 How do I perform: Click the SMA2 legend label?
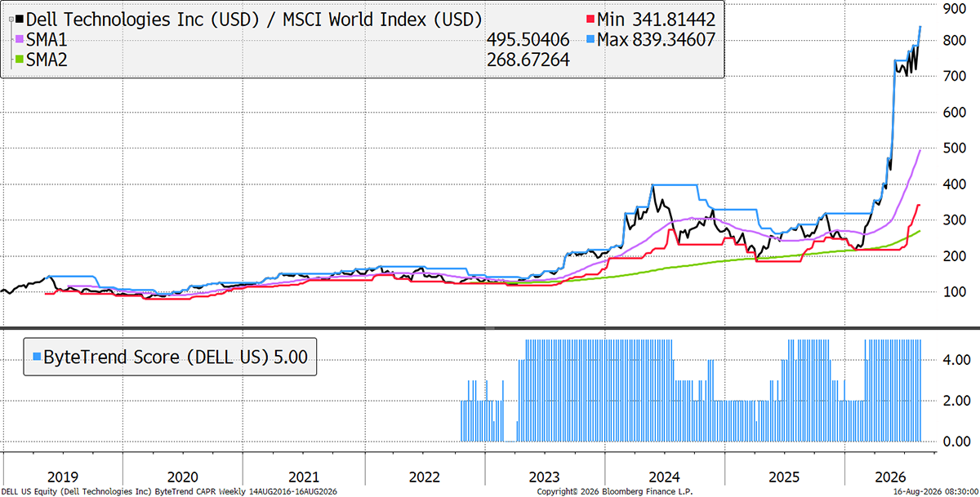tap(48, 60)
